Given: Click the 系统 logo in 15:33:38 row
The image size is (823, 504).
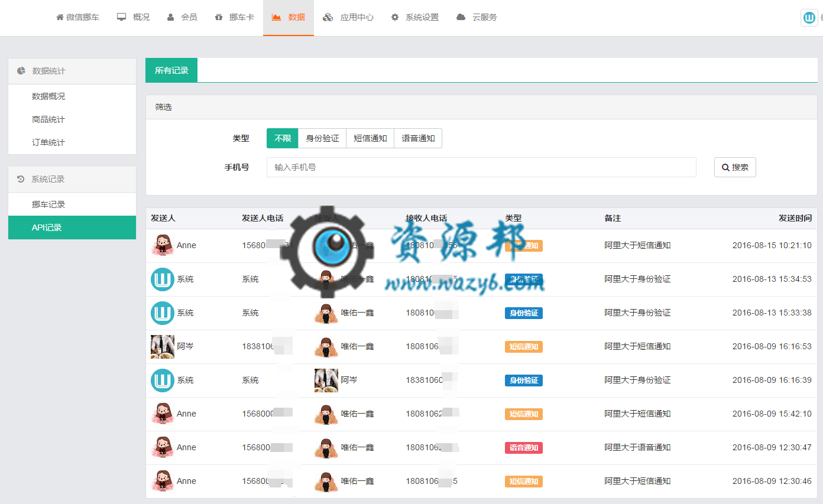Looking at the screenshot, I should coord(163,313).
